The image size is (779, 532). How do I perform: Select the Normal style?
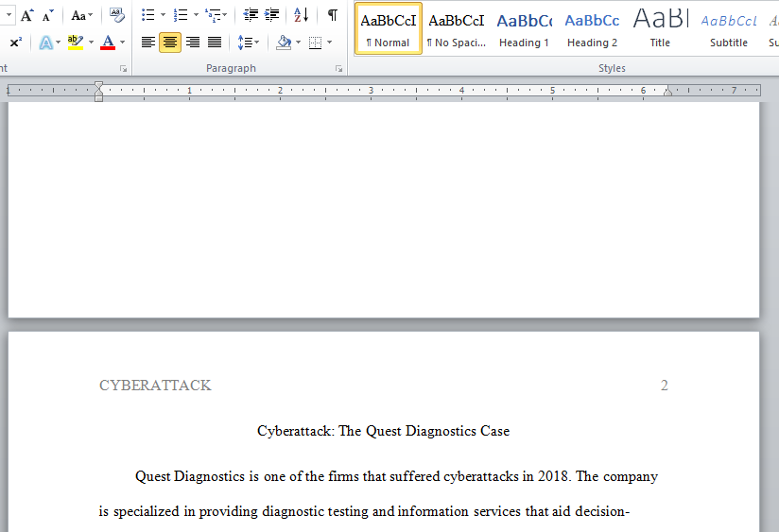(389, 28)
